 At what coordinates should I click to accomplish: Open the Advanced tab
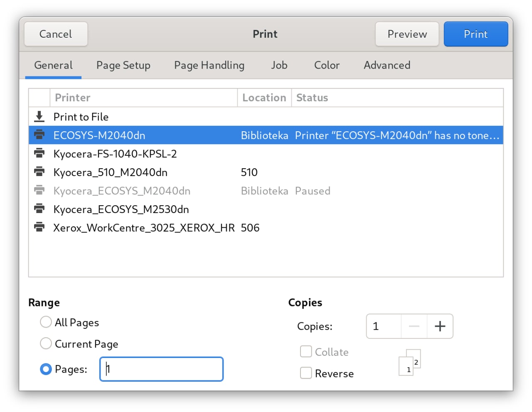(x=387, y=65)
